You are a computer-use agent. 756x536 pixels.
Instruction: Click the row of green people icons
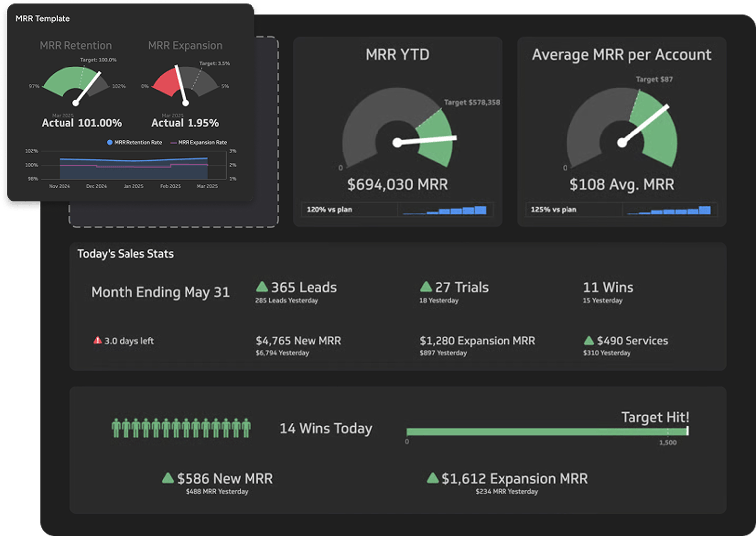coord(181,428)
